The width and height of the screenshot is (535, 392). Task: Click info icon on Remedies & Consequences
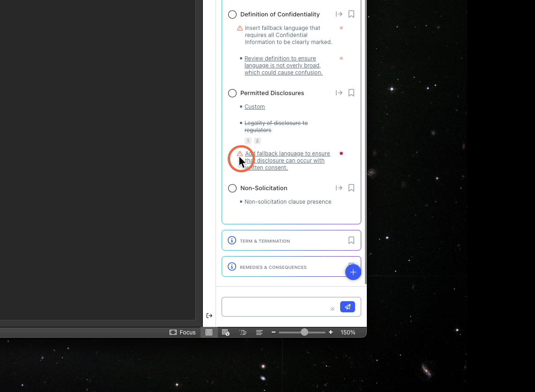click(232, 266)
